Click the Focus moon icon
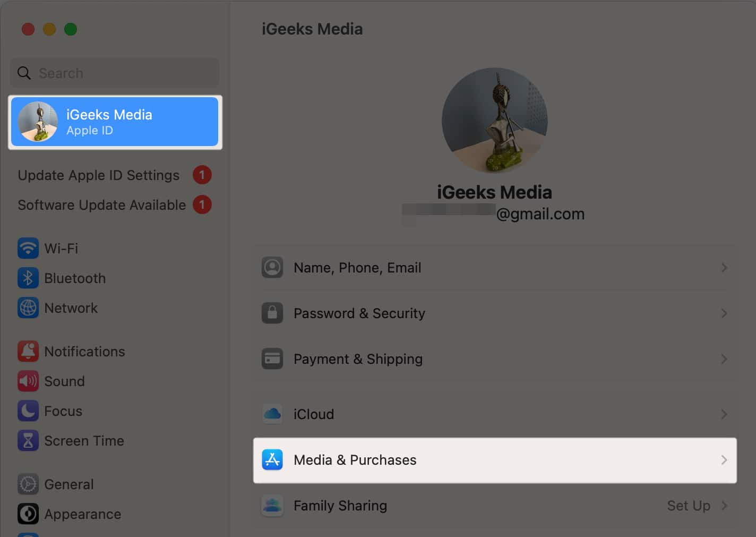 click(x=28, y=411)
